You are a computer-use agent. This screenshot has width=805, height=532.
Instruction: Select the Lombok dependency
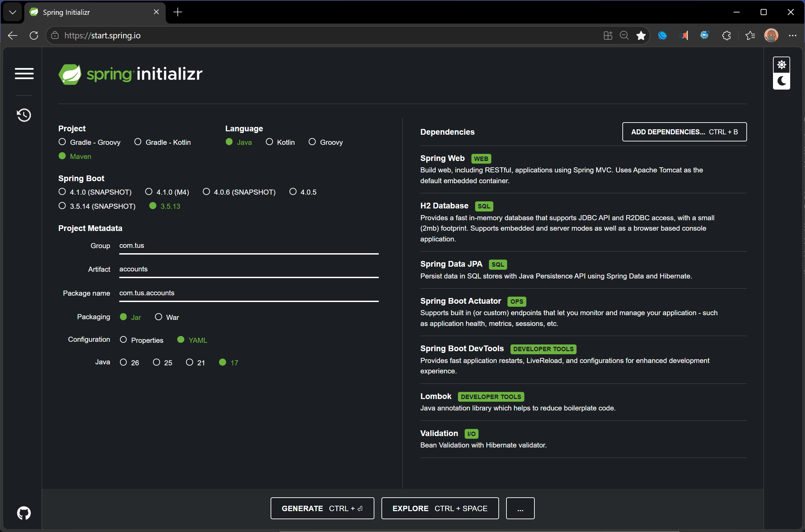pyautogui.click(x=583, y=402)
